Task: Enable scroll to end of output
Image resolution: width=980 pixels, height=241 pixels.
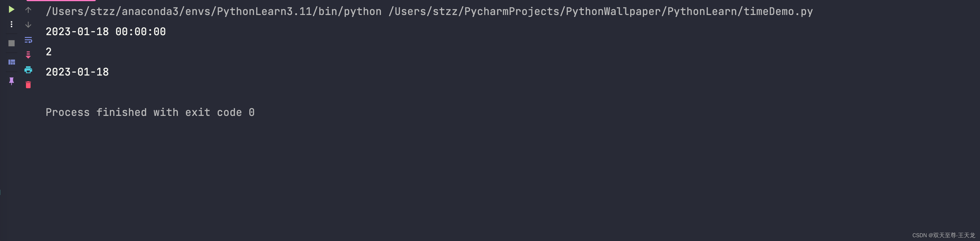Action: [28, 55]
